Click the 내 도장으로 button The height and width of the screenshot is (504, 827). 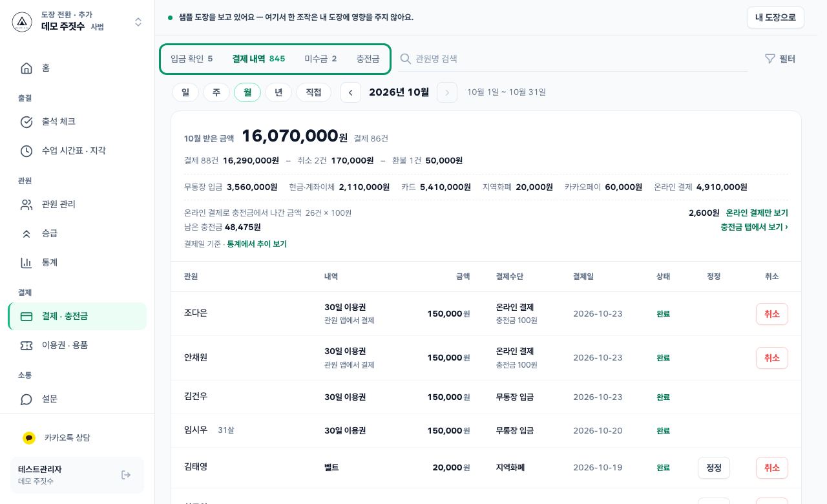pyautogui.click(x=775, y=17)
